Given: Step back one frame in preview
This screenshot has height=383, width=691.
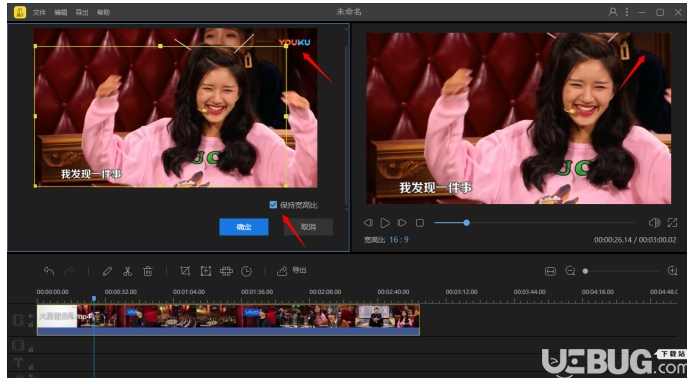Looking at the screenshot, I should point(368,223).
